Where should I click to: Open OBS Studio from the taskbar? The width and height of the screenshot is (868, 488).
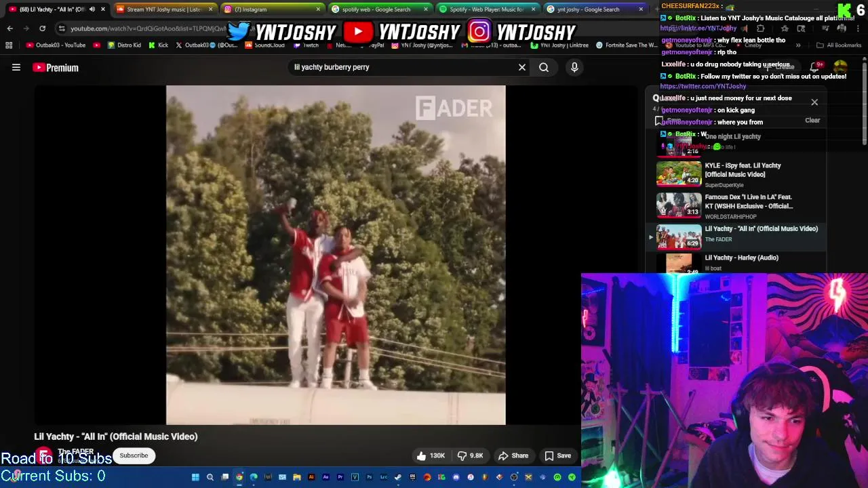(x=514, y=477)
